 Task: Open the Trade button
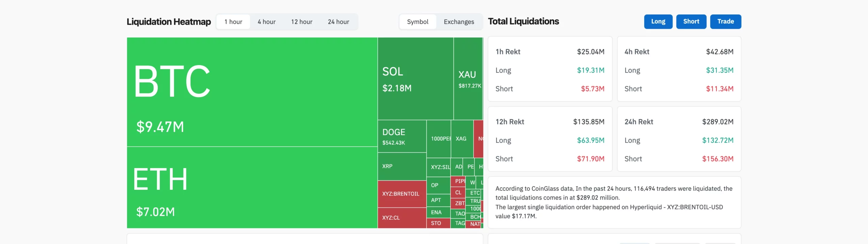(725, 21)
